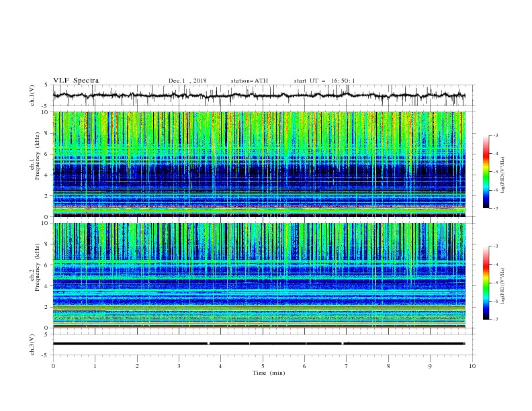
Task: Click the "Time (min)" axis label
Action: click(x=269, y=373)
